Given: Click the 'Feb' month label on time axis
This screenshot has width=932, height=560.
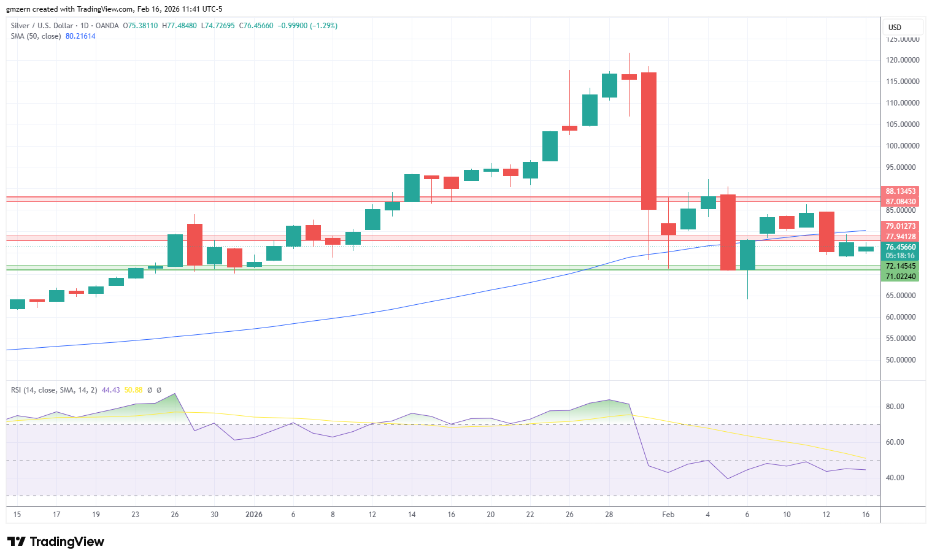Looking at the screenshot, I should coord(668,515).
